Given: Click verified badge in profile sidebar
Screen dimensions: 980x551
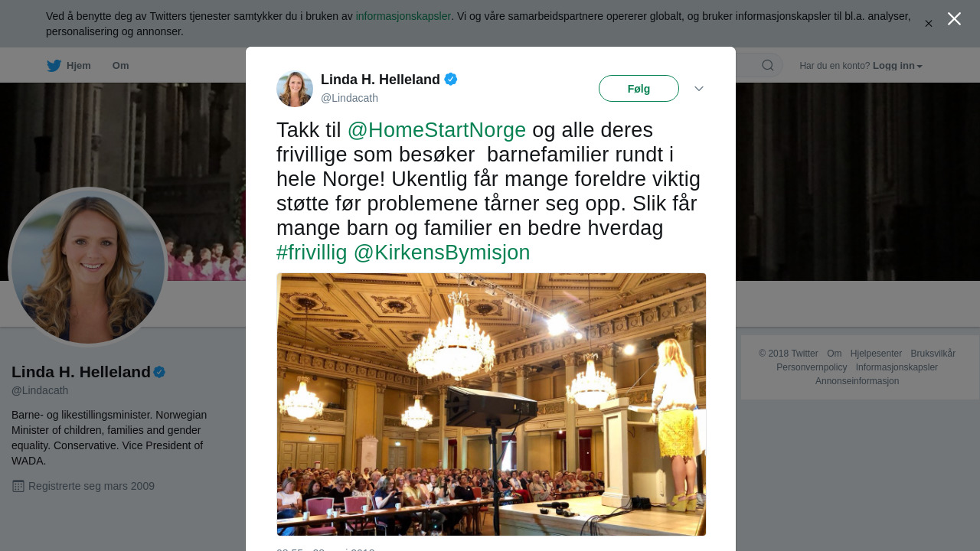Looking at the screenshot, I should pos(159,372).
